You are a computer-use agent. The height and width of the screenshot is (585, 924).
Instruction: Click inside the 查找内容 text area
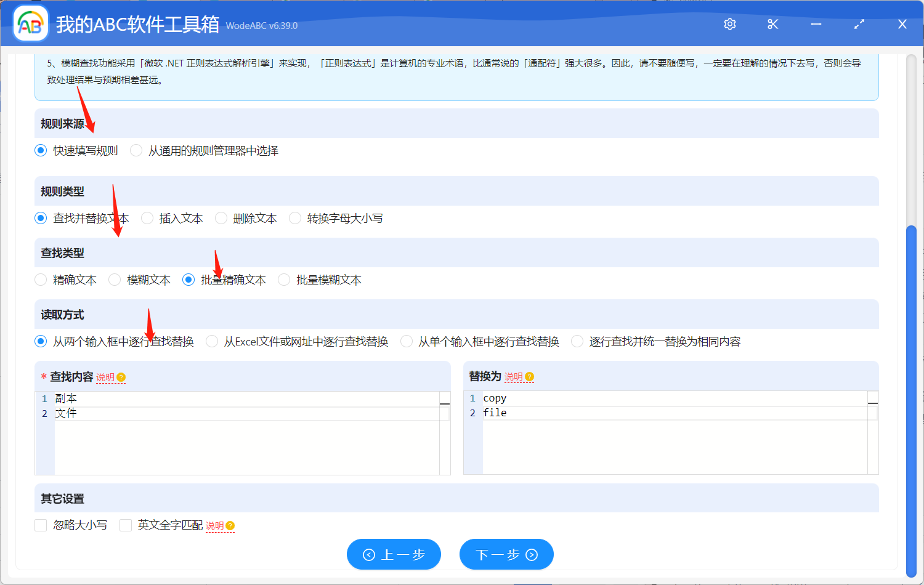coord(246,437)
